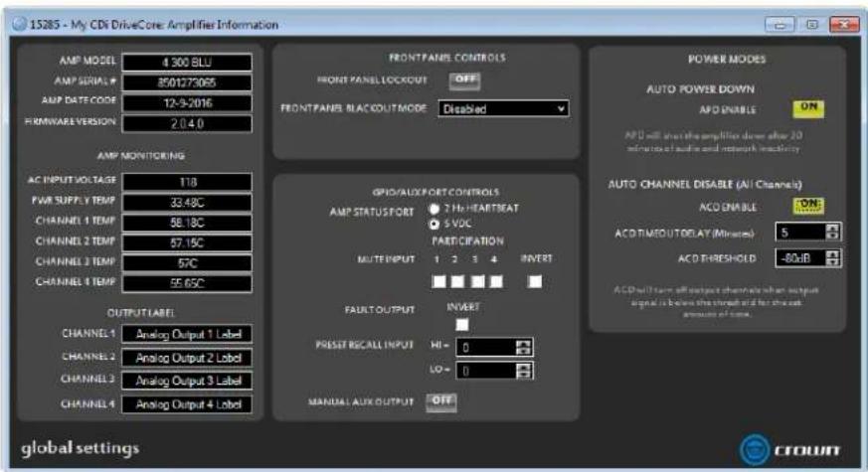This screenshot has width=868, height=472.
Task: Check Mute Input Invert box
Action: (x=535, y=281)
